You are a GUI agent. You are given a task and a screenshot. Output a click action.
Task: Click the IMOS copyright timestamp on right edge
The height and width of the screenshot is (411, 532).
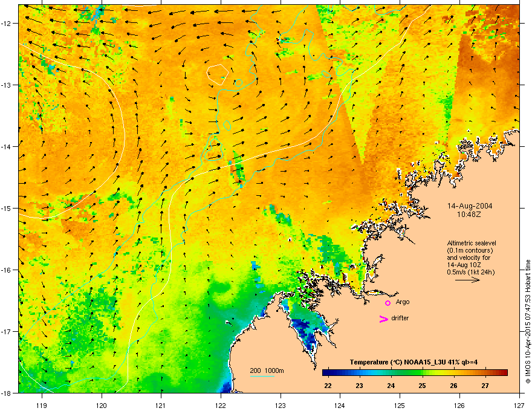[x=528, y=322]
